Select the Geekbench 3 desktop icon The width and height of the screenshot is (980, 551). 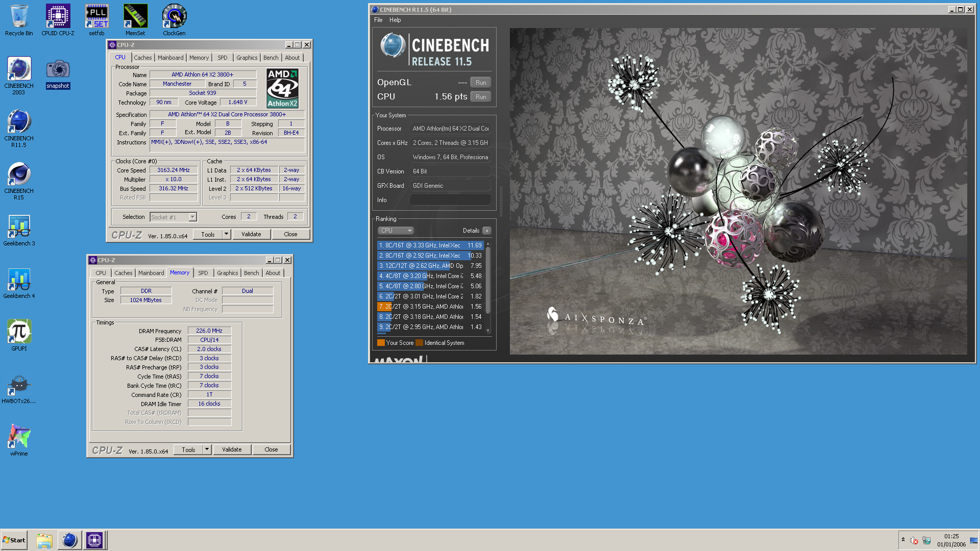coord(19,230)
